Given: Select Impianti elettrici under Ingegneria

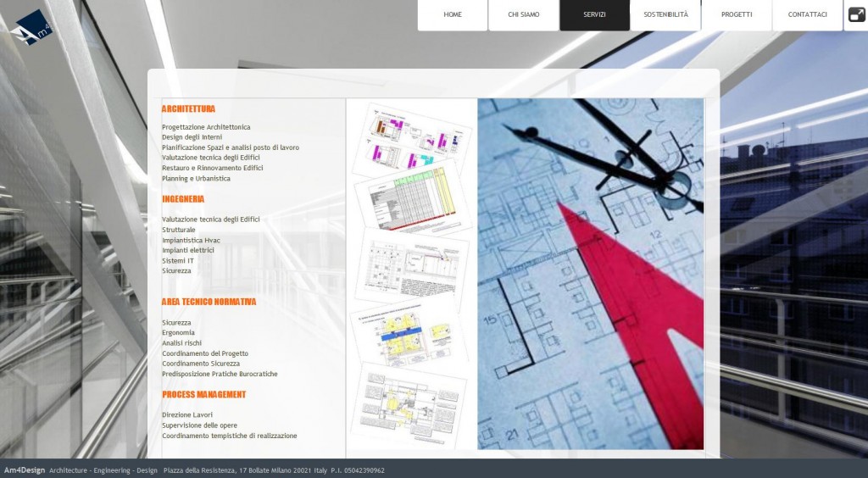Looking at the screenshot, I should pos(187,250).
